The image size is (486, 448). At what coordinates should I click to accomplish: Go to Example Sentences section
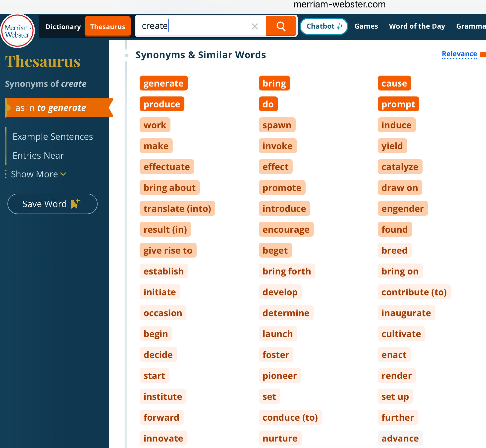(x=53, y=136)
